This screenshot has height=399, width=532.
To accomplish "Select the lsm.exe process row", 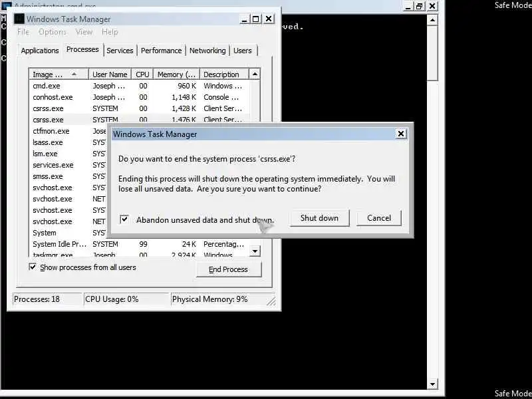I will 68,154.
